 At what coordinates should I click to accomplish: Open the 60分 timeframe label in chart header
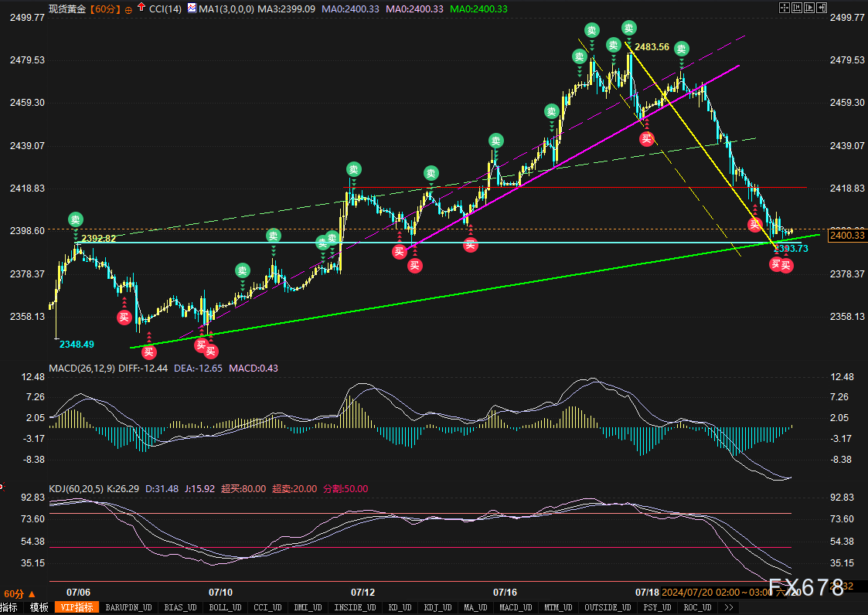click(104, 8)
